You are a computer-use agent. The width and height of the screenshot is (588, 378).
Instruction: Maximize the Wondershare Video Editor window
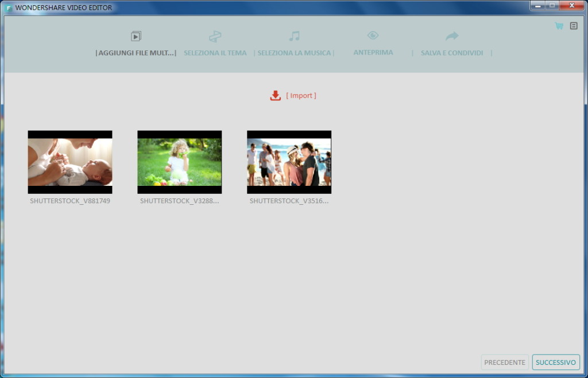pyautogui.click(x=552, y=6)
